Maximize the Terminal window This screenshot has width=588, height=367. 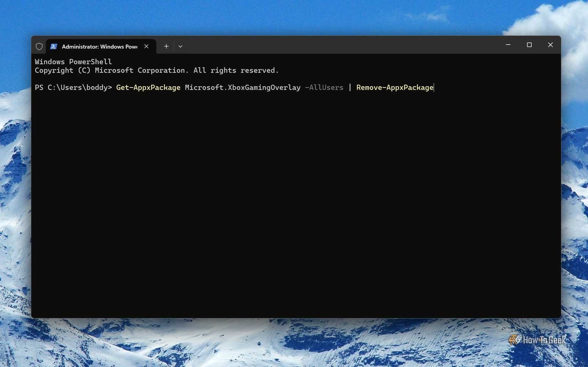[529, 45]
